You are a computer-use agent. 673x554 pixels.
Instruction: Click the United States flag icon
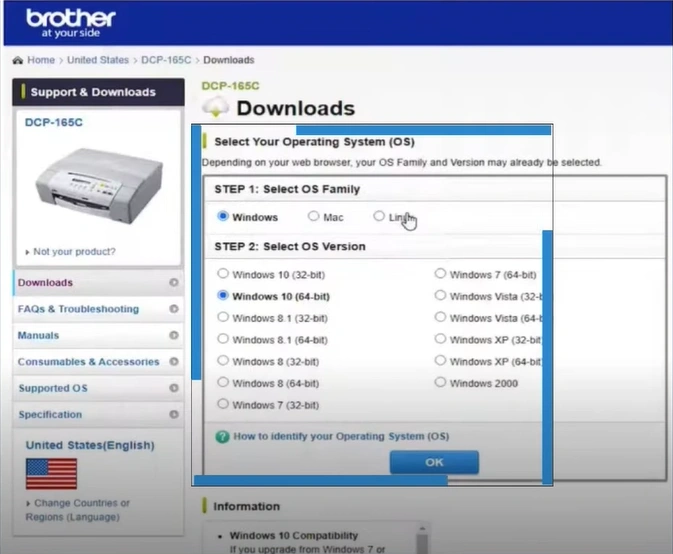(x=51, y=473)
